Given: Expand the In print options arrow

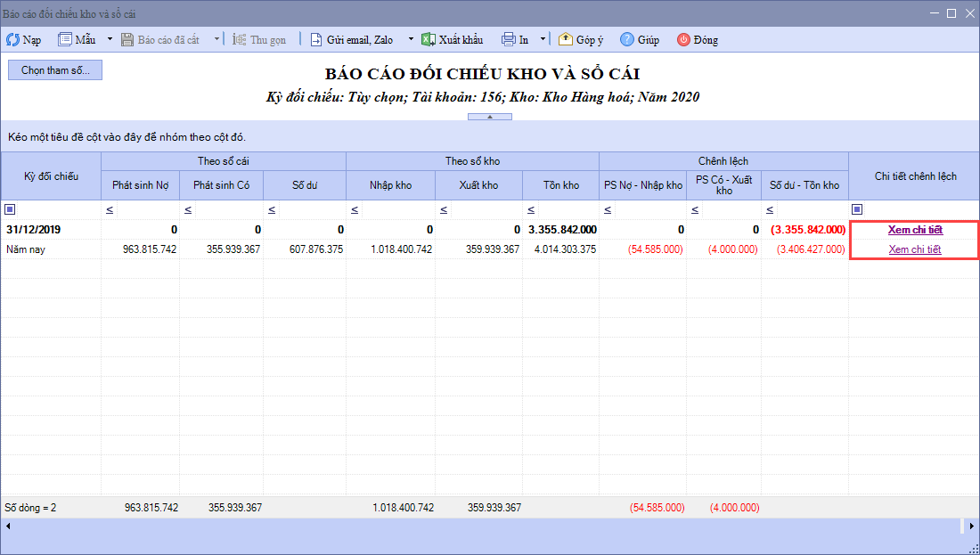Looking at the screenshot, I should 543,40.
